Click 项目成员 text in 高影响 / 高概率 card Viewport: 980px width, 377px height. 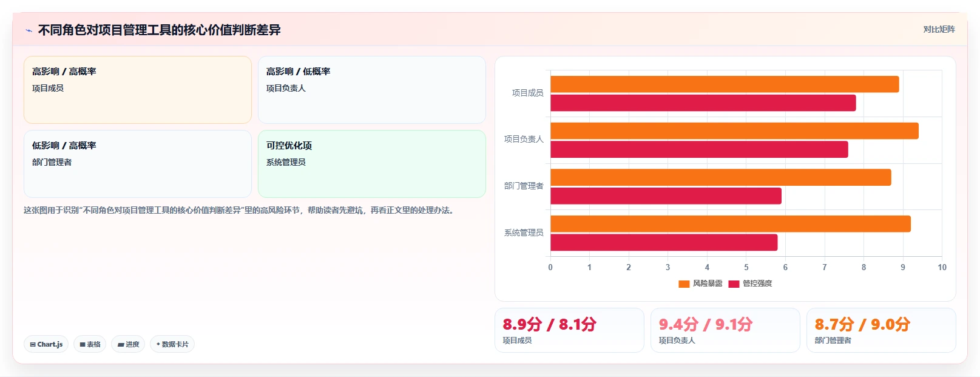click(x=48, y=88)
